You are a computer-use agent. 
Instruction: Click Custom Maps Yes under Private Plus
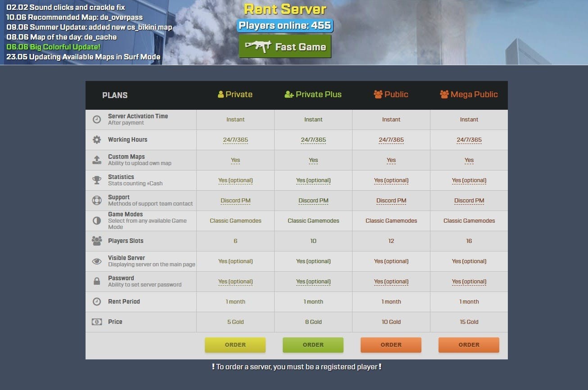[313, 160]
